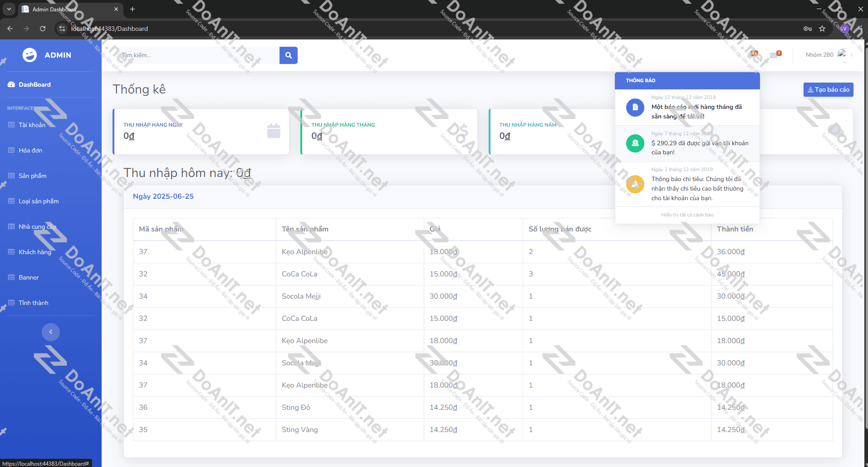Click the ADMIN smiley logo icon

[x=29, y=55]
